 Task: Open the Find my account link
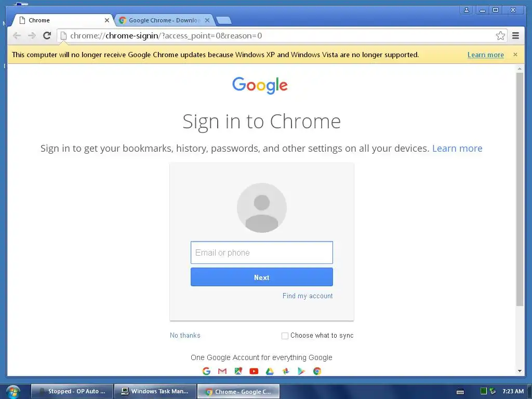point(308,296)
